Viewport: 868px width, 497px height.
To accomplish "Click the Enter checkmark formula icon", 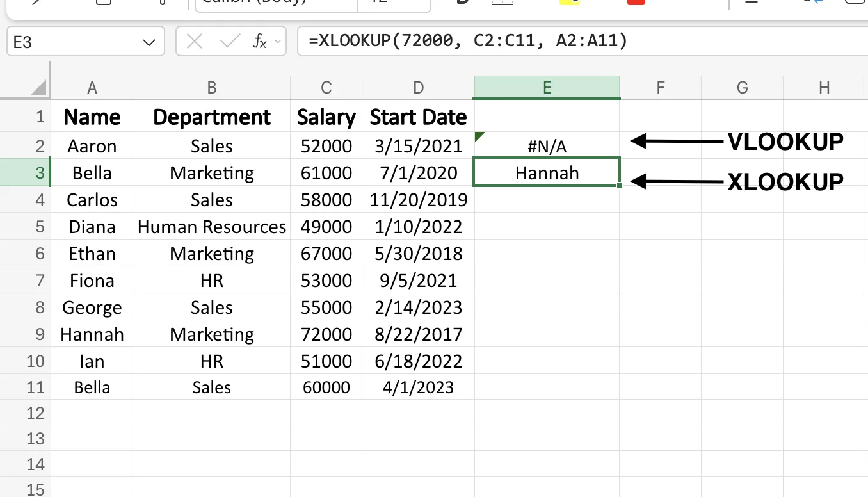I will point(229,42).
